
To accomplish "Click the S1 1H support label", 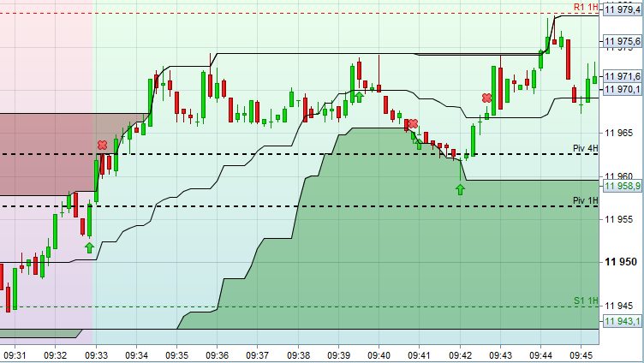I will [586, 301].
